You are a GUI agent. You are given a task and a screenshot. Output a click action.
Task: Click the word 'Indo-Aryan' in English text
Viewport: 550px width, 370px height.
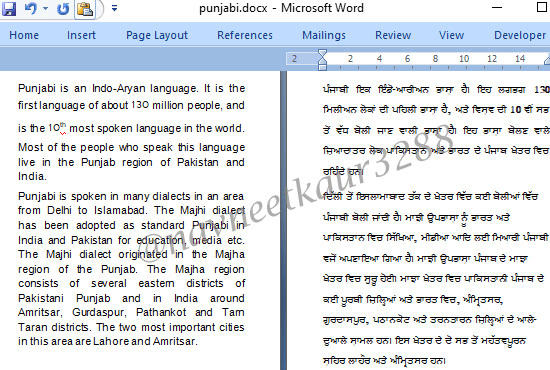coord(119,88)
